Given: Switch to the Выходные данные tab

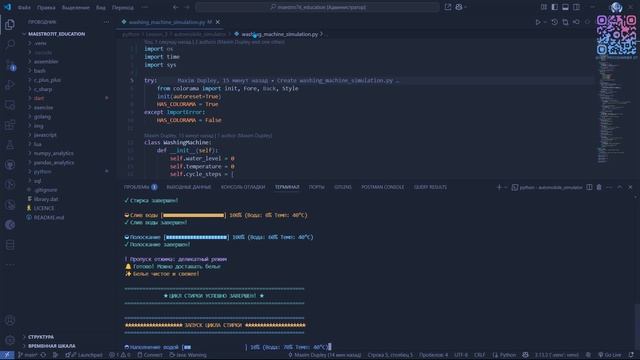Looking at the screenshot, I should pos(189,187).
